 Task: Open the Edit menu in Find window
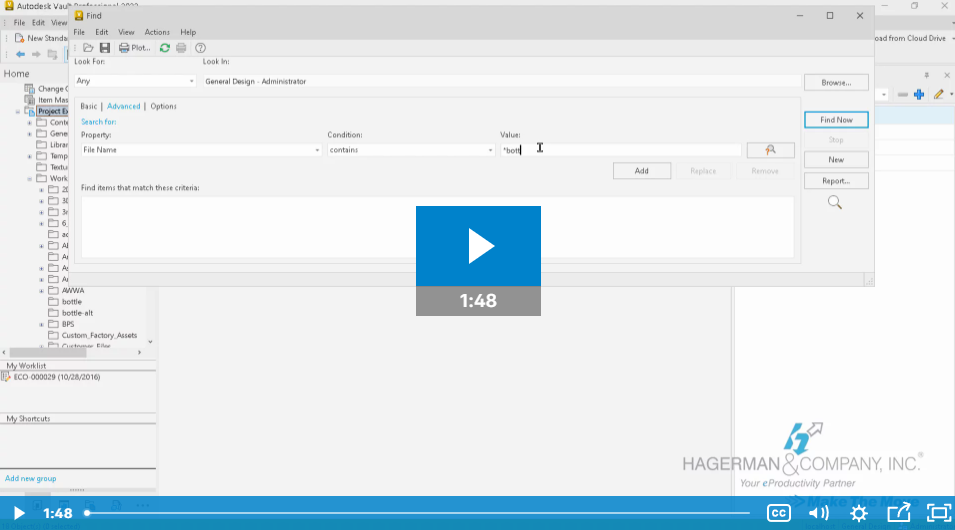pos(101,32)
